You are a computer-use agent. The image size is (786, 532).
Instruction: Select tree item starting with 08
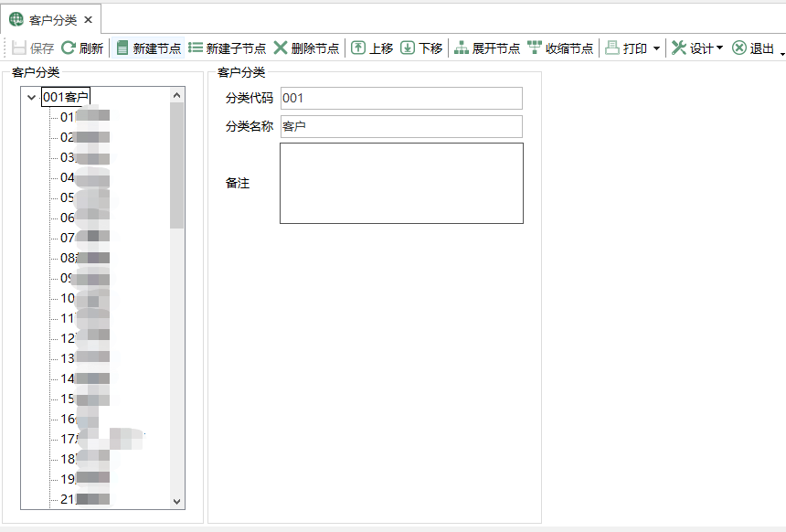point(85,258)
